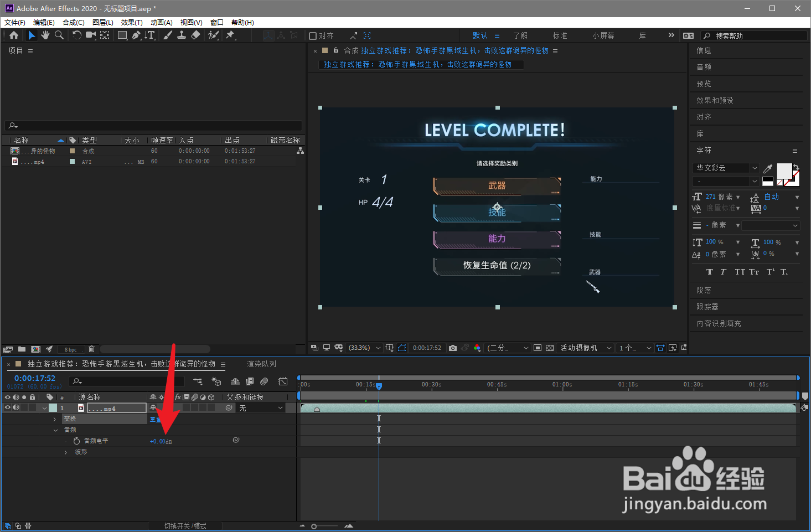Open show channel RGB color icon

(x=477, y=348)
